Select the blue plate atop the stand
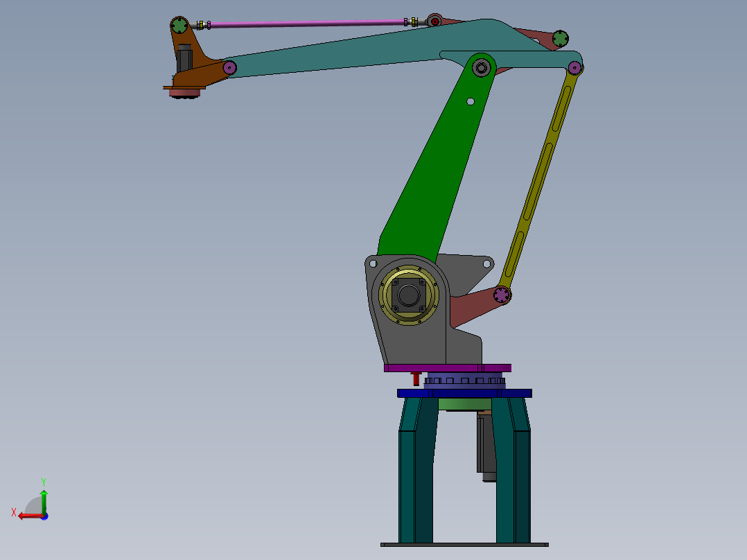Image resolution: width=747 pixels, height=560 pixels. (464, 393)
